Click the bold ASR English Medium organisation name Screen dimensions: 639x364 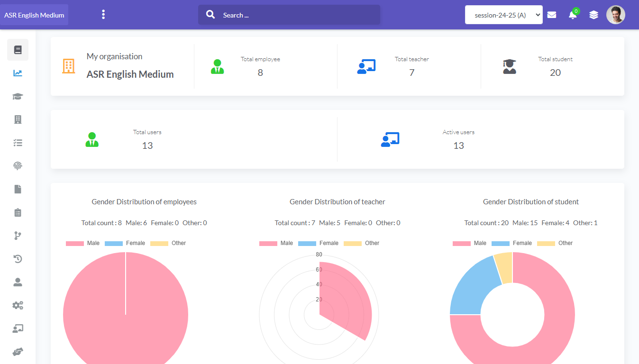click(130, 74)
